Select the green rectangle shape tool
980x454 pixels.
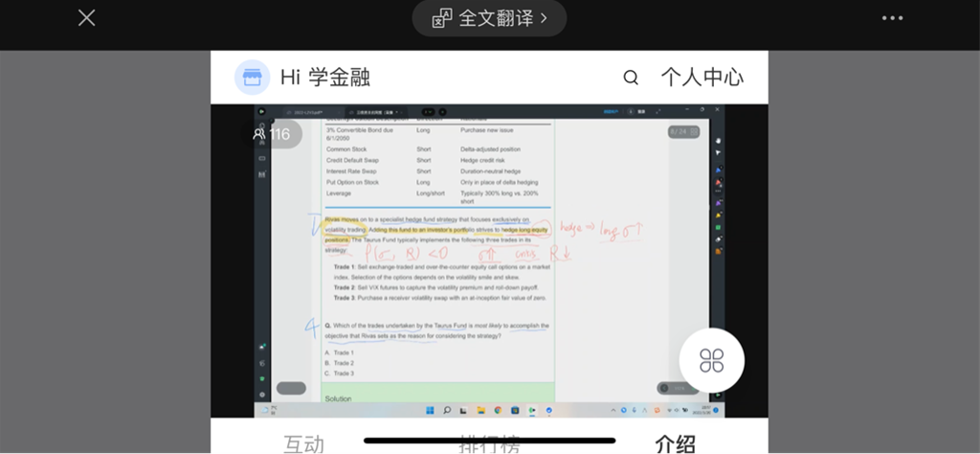coord(718,228)
